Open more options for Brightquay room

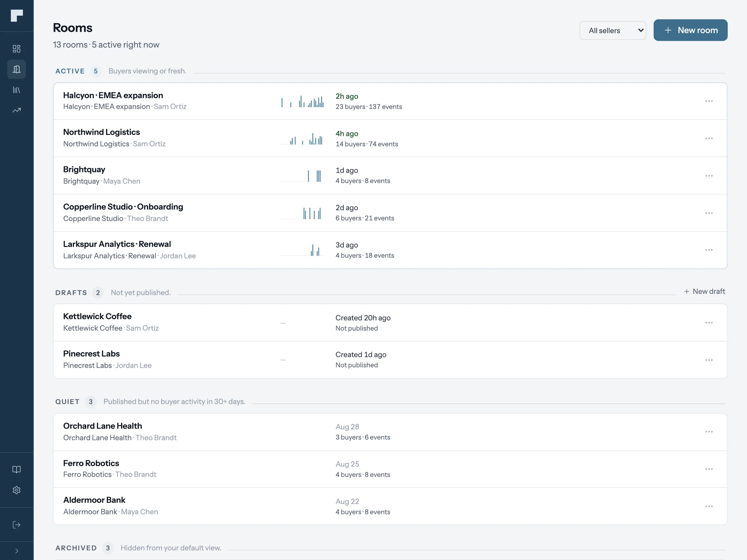[x=709, y=176]
